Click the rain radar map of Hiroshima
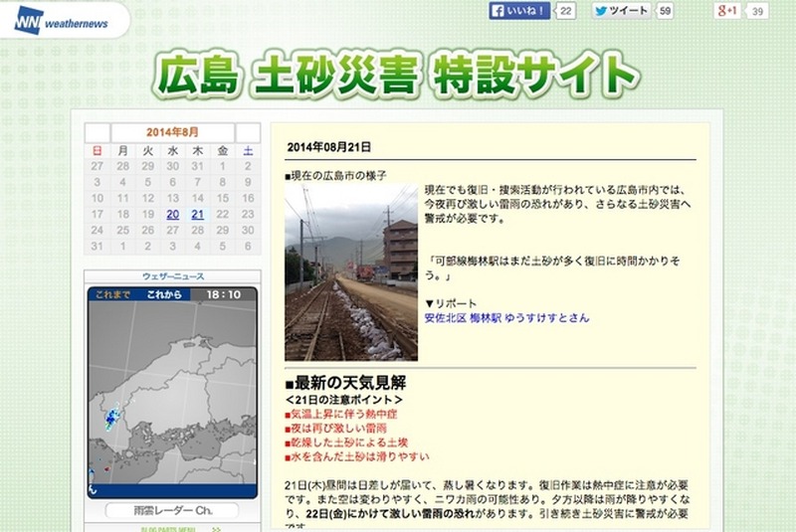796x532 pixels. (x=171, y=400)
